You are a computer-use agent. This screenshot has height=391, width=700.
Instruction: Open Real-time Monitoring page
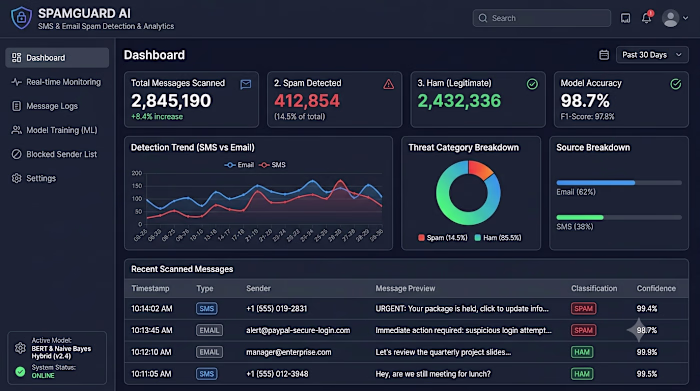pos(57,82)
